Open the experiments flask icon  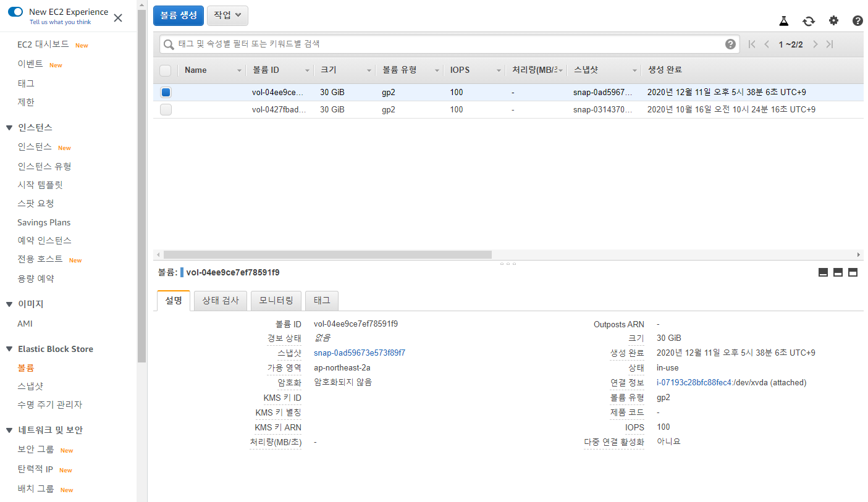784,20
